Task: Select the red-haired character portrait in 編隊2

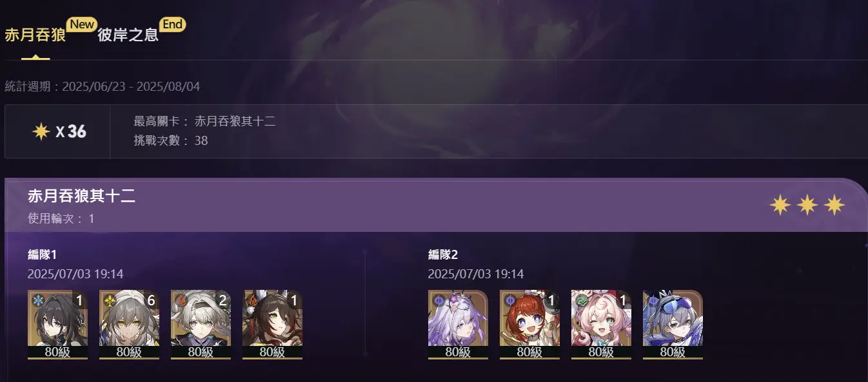Action: 529,324
